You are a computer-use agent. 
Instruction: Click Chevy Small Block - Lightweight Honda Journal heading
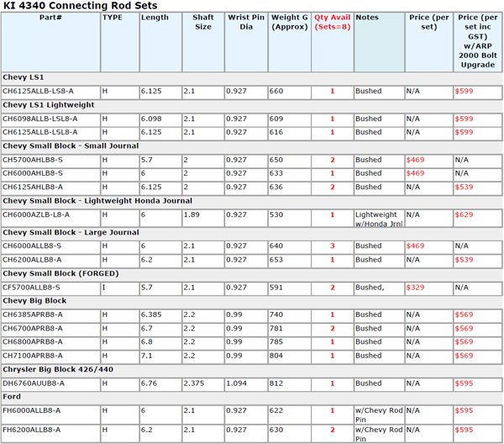tap(97, 201)
